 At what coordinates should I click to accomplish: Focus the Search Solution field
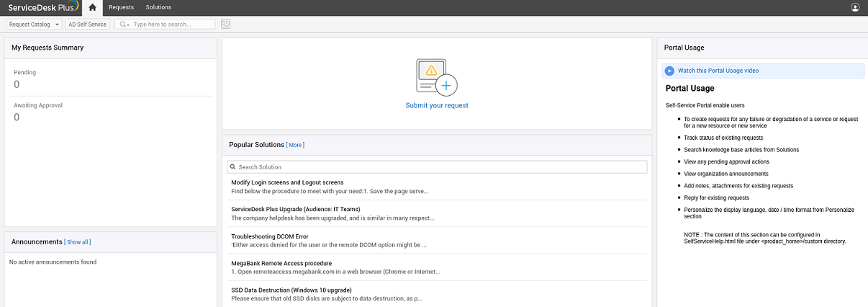pos(439,167)
